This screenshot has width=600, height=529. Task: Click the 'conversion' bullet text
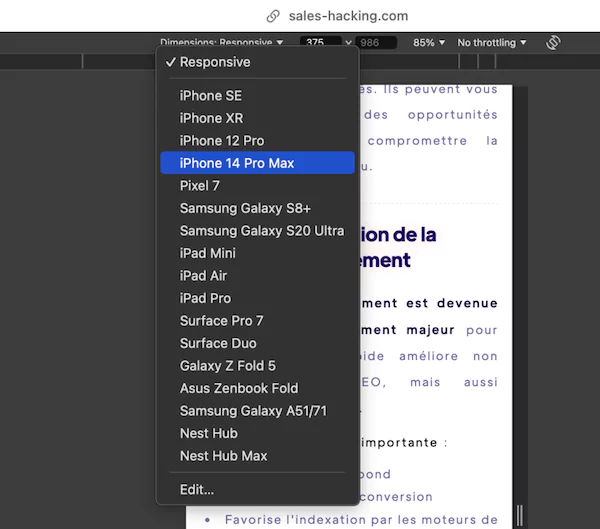click(396, 497)
